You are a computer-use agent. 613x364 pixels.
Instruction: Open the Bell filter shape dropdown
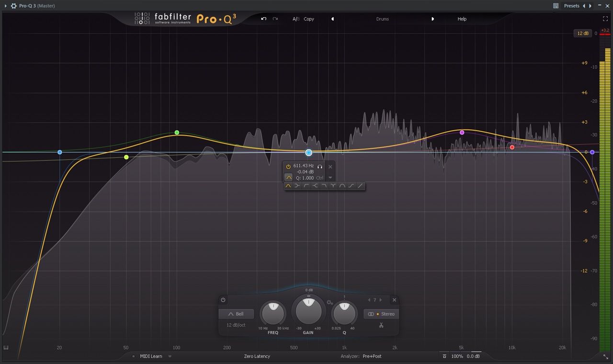(236, 314)
